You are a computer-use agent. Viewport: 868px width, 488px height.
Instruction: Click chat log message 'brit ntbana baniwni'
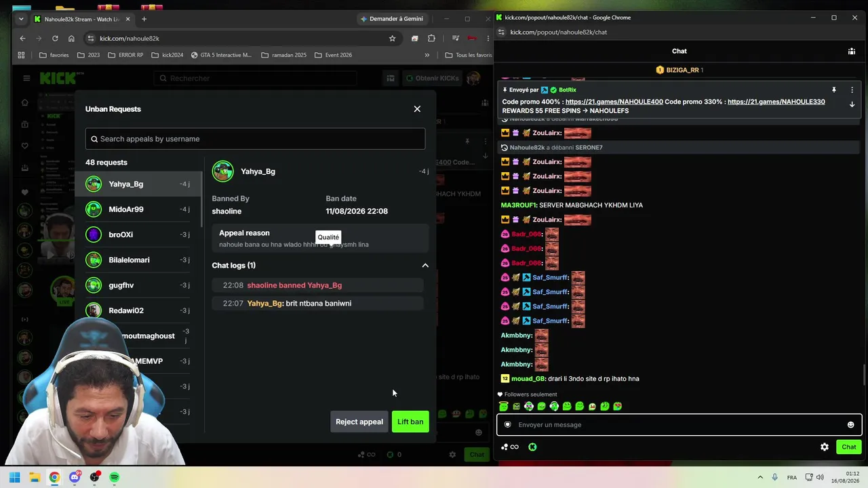coord(319,304)
